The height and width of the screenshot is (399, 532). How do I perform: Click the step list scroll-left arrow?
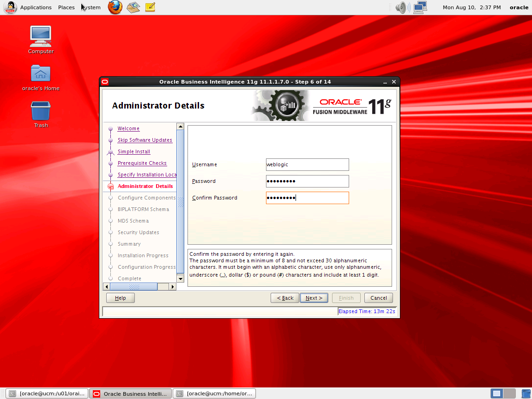click(107, 287)
